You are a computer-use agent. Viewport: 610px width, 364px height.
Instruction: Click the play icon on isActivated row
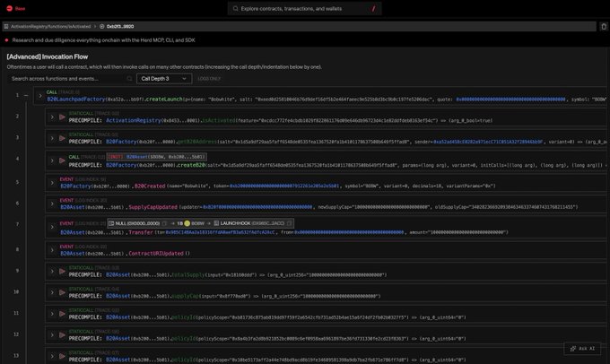tap(62, 117)
